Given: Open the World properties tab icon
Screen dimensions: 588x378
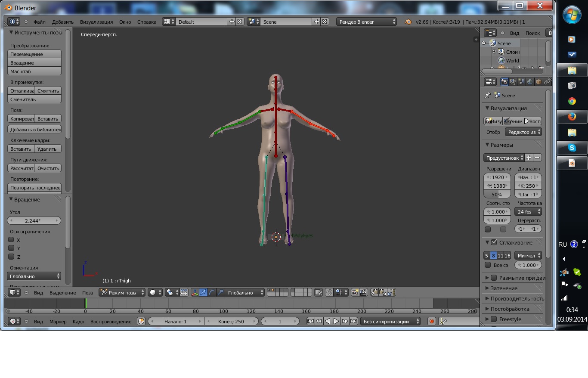Looking at the screenshot, I should 530,82.
